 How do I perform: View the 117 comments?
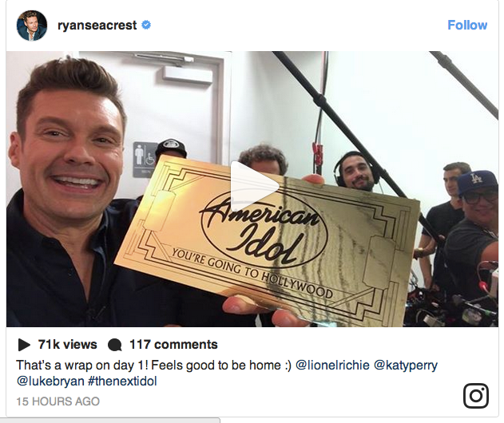click(173, 345)
